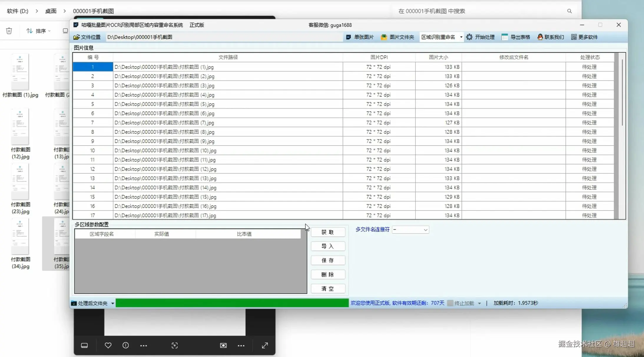Click the 图片文件夹 image folder icon
Screen dimensions: 644x357
[384, 37]
